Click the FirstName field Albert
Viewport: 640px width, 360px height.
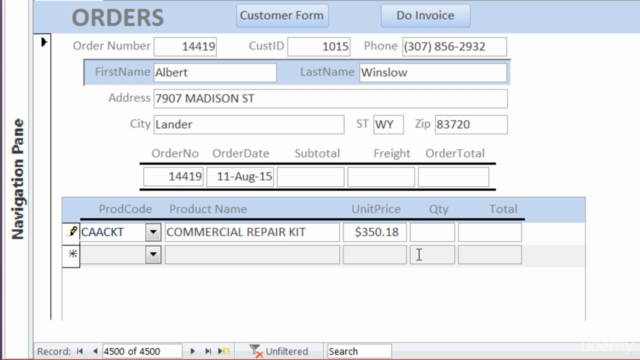(215, 73)
